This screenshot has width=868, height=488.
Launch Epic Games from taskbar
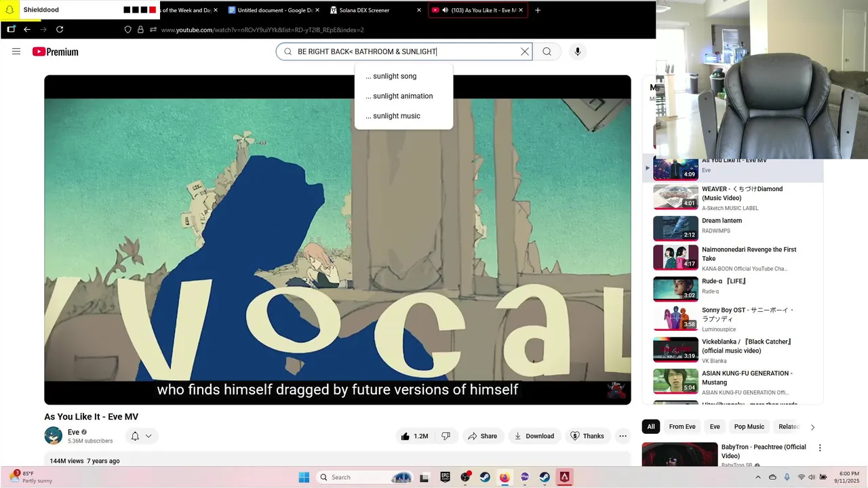point(445,477)
